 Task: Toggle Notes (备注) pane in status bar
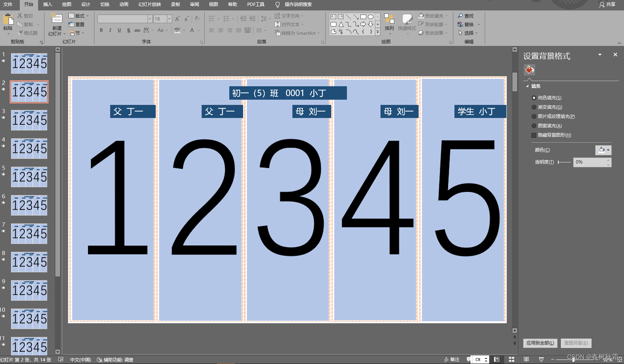(x=451, y=360)
